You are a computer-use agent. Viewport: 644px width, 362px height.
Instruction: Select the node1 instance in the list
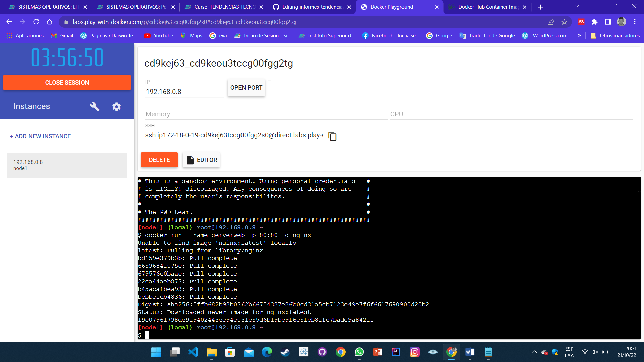(x=67, y=165)
